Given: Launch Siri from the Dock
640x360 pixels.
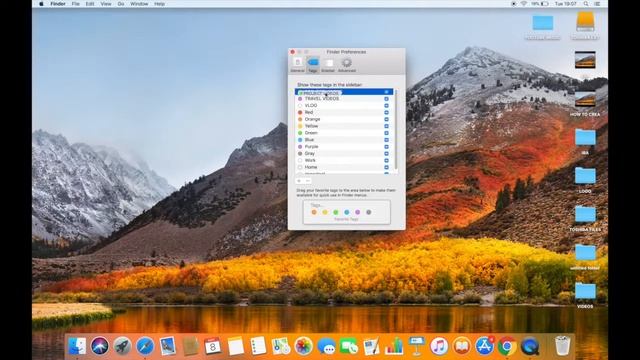Looking at the screenshot, I should [100, 346].
